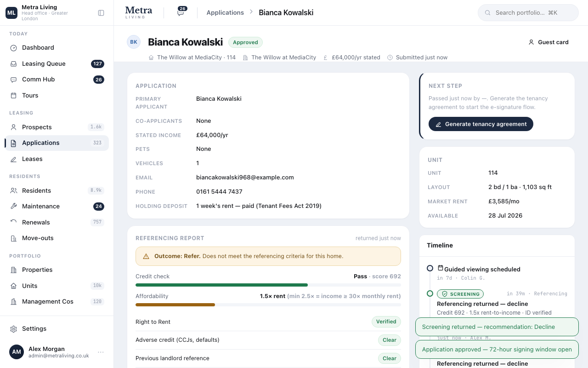This screenshot has height=368, width=588.
Task: Focus the Search portfolio field
Action: click(528, 13)
